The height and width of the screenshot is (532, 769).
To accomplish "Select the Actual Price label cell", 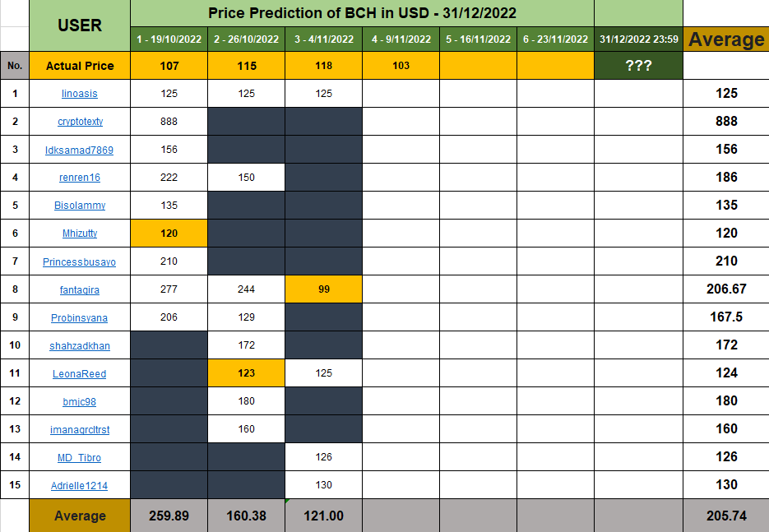I will [80, 66].
